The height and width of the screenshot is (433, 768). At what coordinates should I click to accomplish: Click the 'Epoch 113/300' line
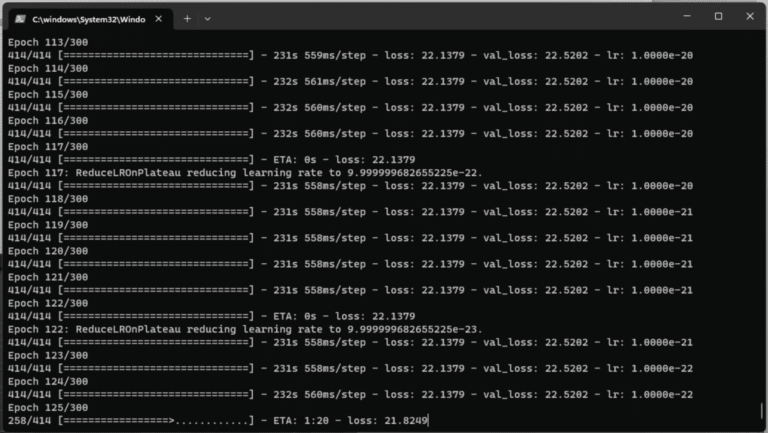pos(48,42)
